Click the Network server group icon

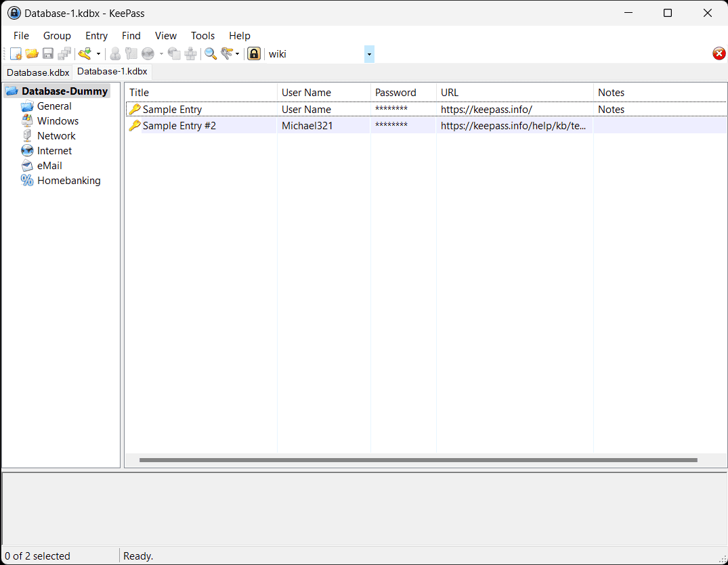pyautogui.click(x=27, y=136)
